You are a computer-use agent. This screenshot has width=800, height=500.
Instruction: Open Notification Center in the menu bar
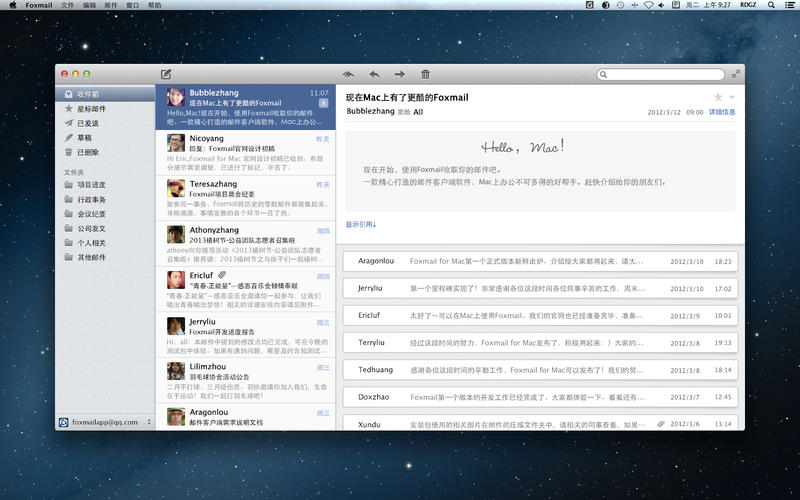pyautogui.click(x=790, y=5)
